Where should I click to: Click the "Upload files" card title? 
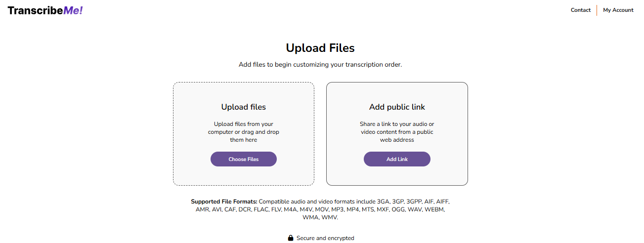tap(244, 107)
